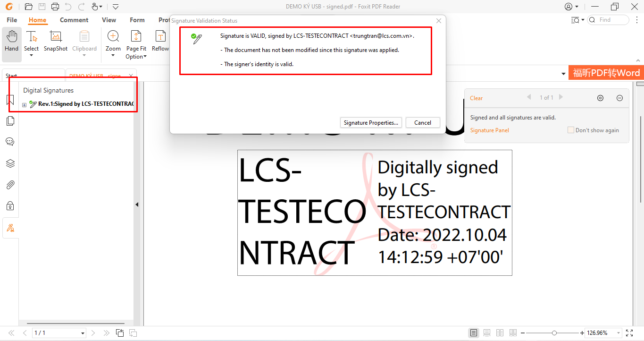This screenshot has width=644, height=341.
Task: Collapse the navigation panel with arrow handle
Action: click(x=137, y=205)
